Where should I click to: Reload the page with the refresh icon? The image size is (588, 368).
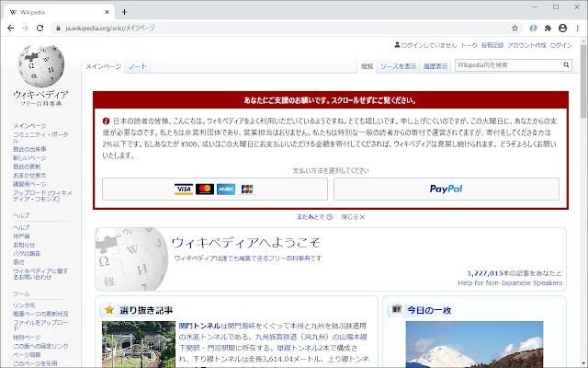pos(40,29)
